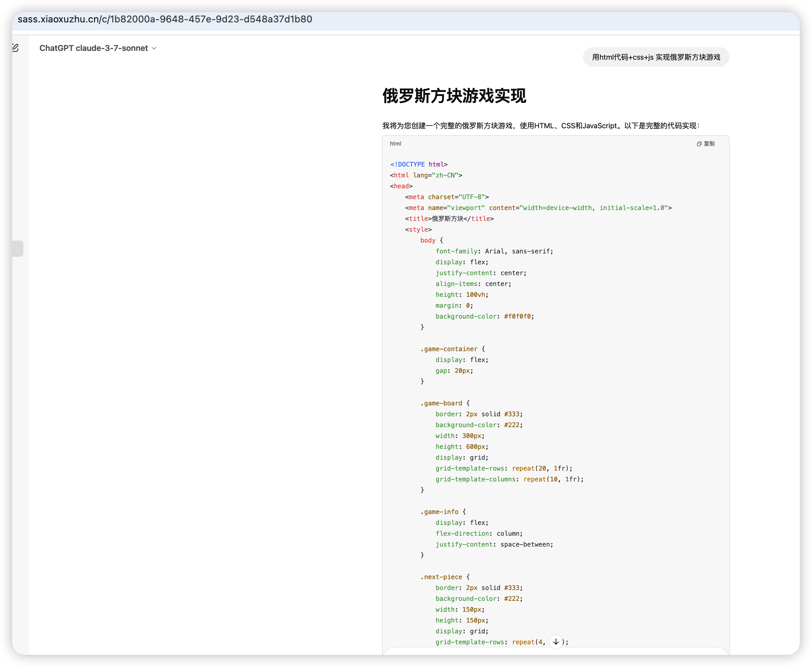
Task: Click the DOCTYPE html line in code
Action: [x=419, y=164]
